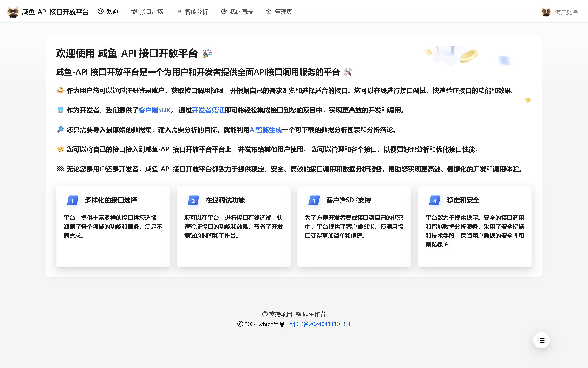Open the floating list menu button

pyautogui.click(x=541, y=340)
